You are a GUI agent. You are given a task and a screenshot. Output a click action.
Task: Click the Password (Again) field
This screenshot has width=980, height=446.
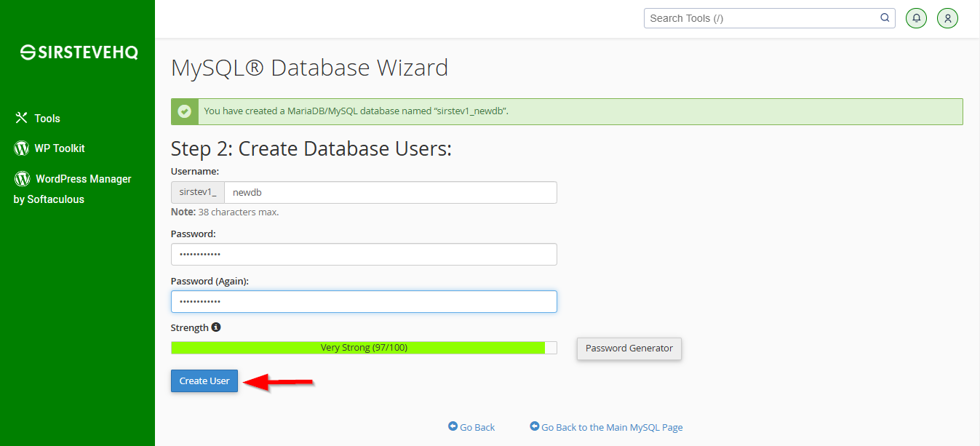pos(364,302)
